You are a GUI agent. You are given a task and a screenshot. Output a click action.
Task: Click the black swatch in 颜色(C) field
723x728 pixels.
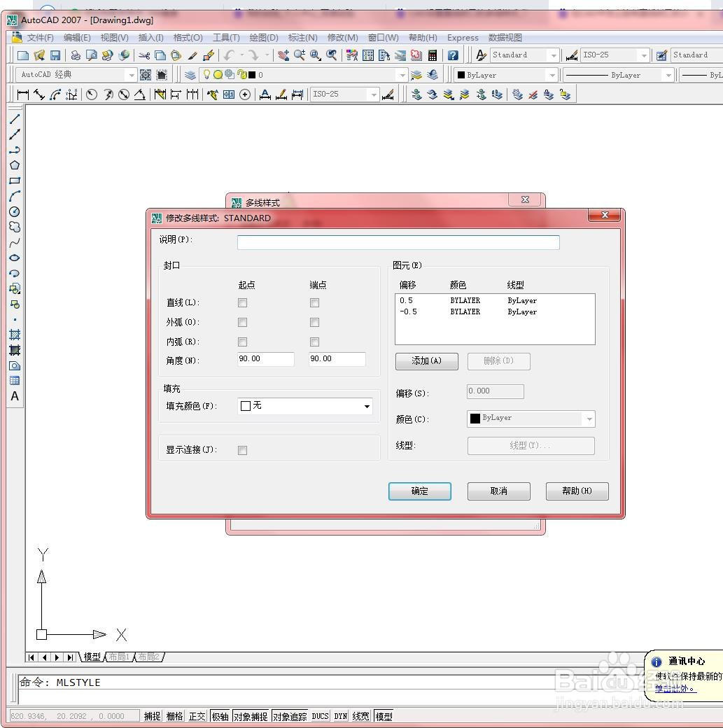pos(475,419)
